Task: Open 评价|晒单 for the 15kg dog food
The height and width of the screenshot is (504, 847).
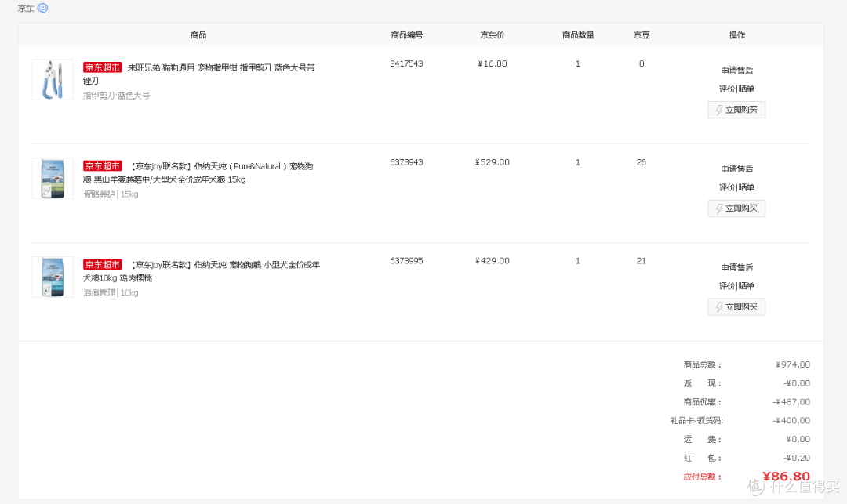Action: pyautogui.click(x=736, y=187)
